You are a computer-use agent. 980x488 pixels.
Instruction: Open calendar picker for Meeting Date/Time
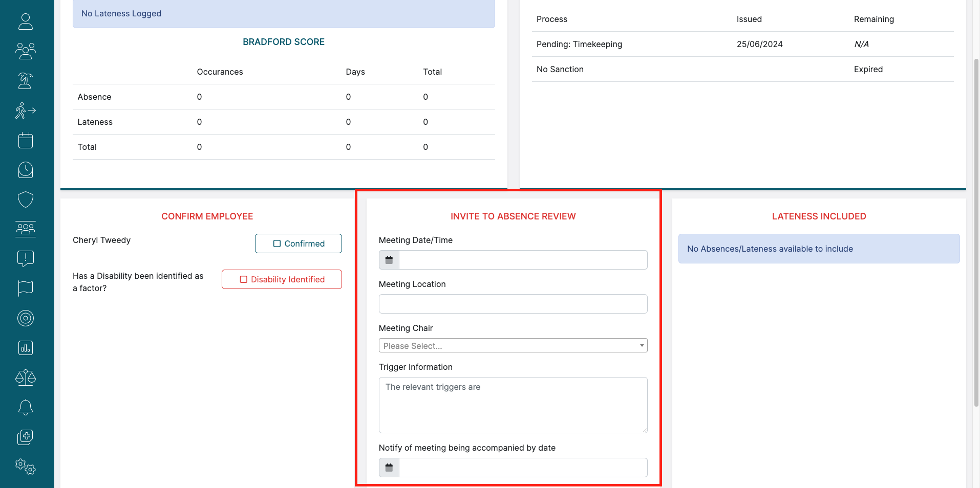click(x=389, y=260)
